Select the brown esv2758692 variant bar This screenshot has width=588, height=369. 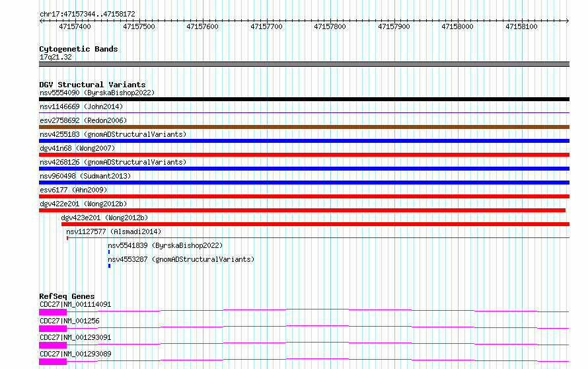[x=304, y=127]
